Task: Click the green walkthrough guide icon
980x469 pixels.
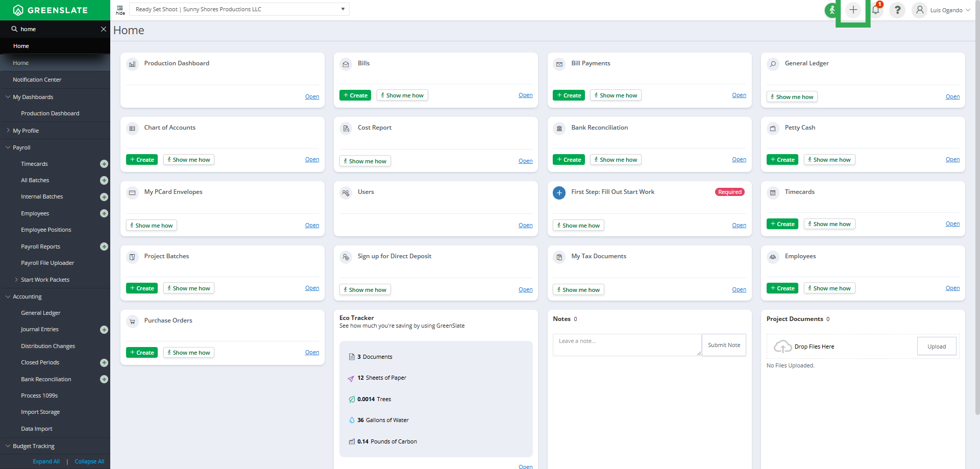Action: [831, 10]
